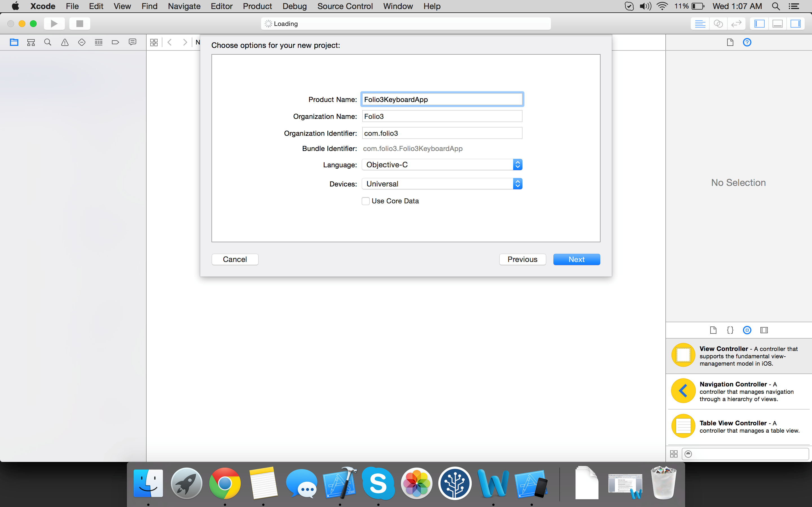Enable the Use Core Data checkbox
This screenshot has height=507, width=812.
click(365, 201)
